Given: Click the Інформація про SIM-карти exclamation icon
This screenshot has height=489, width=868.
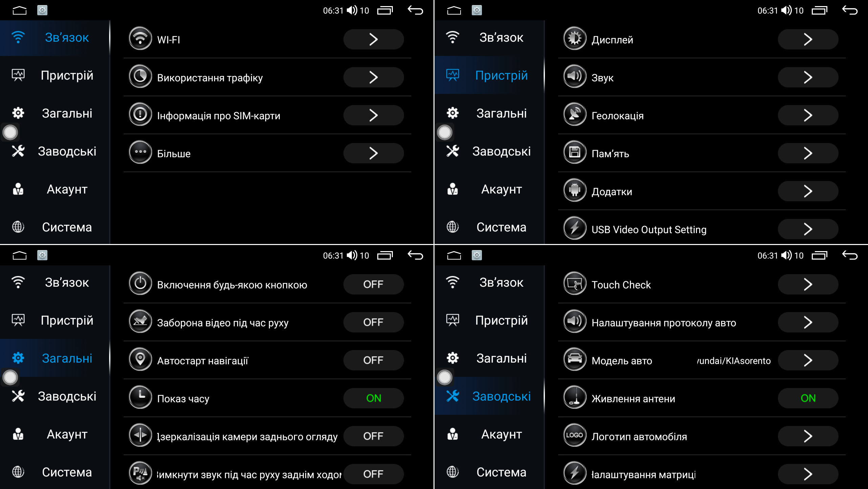Looking at the screenshot, I should 140,115.
